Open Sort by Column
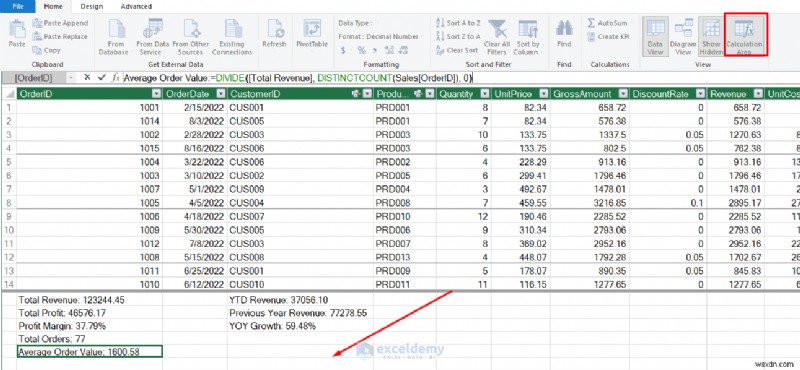 (x=527, y=37)
